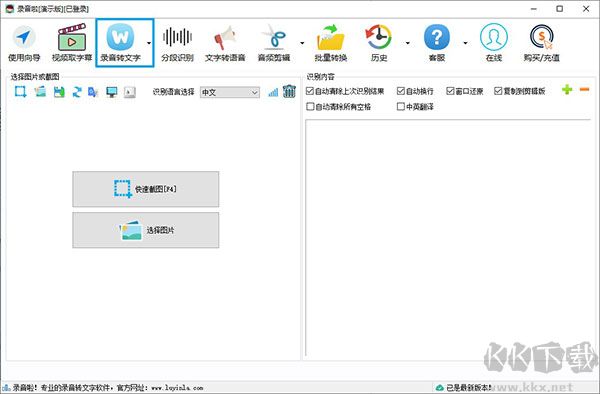600x394 pixels.
Task: Click the status bar icon before 录音啦 text
Action: pos(6,387)
